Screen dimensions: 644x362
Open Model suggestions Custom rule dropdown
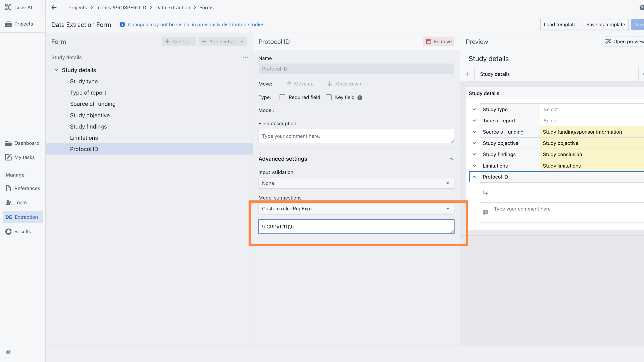point(356,209)
